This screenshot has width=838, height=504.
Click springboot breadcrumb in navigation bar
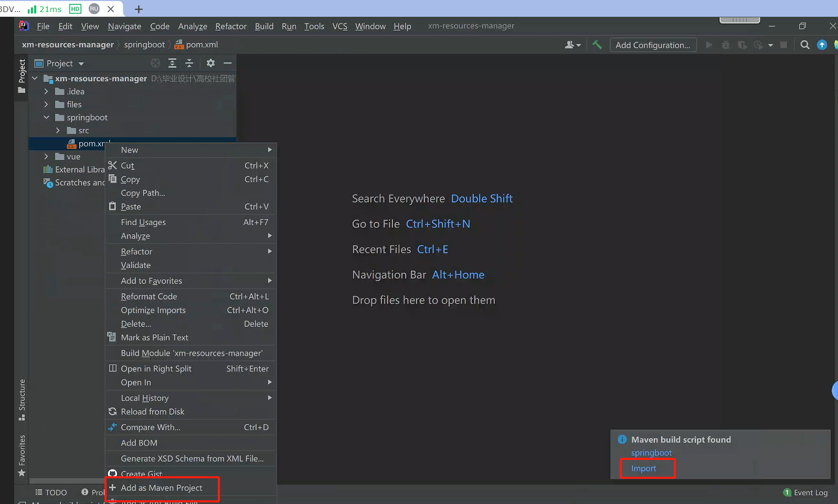click(x=144, y=45)
